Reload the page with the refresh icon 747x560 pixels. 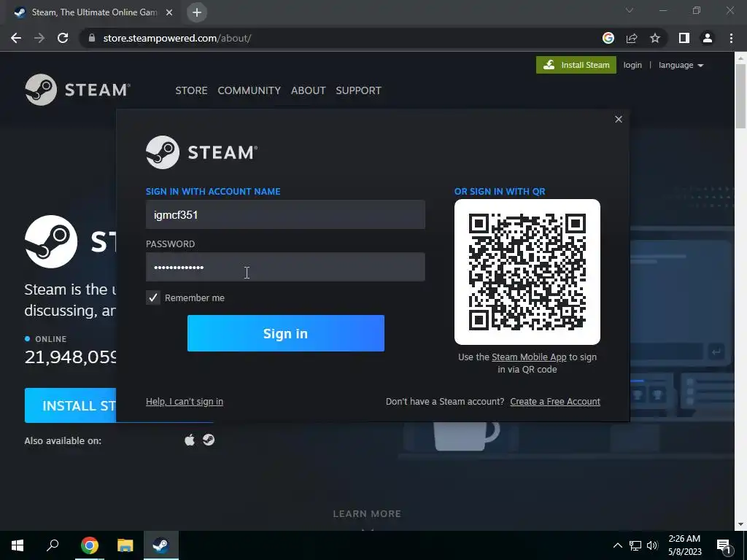[x=63, y=38]
